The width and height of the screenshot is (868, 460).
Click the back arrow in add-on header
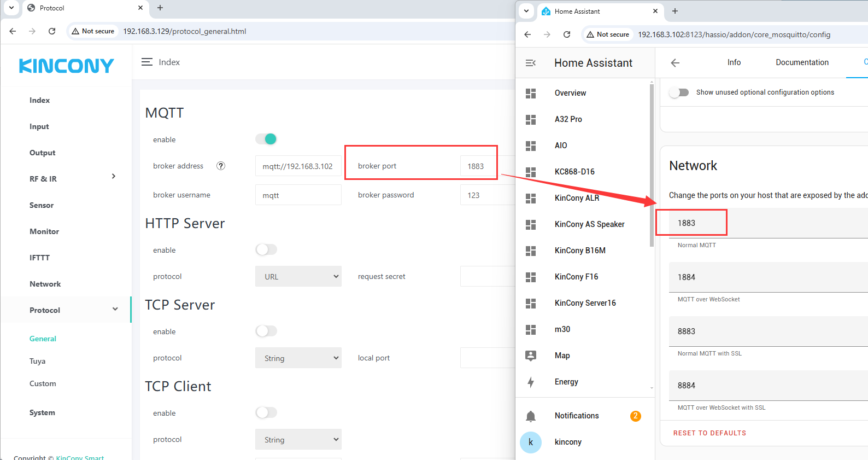pyautogui.click(x=675, y=63)
